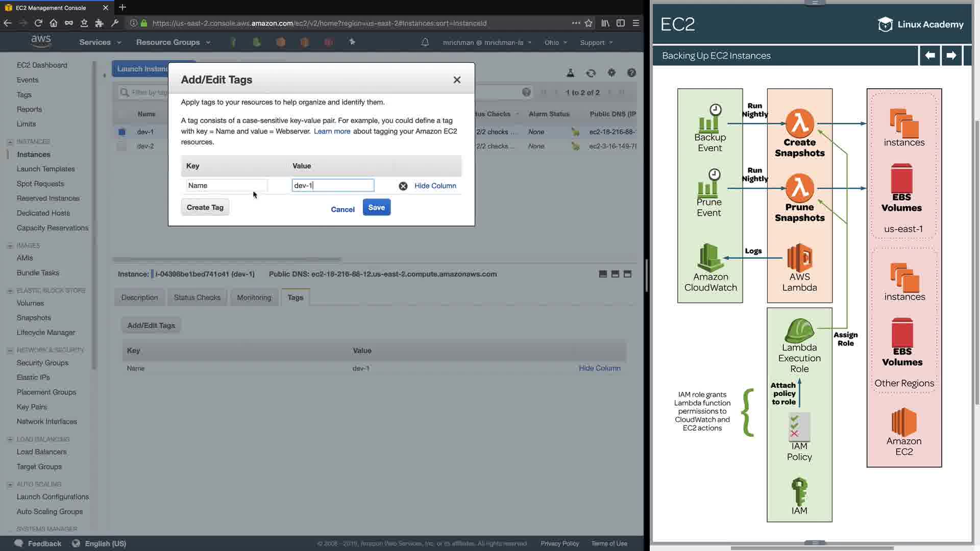Open the Learn more link
The width and height of the screenshot is (980, 551).
(332, 131)
